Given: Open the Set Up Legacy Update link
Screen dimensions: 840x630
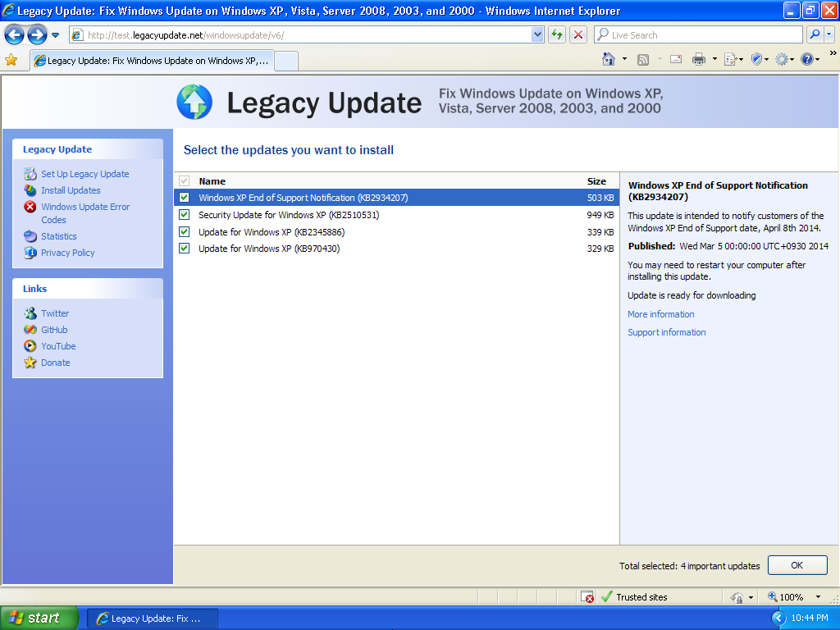Looking at the screenshot, I should tap(85, 174).
